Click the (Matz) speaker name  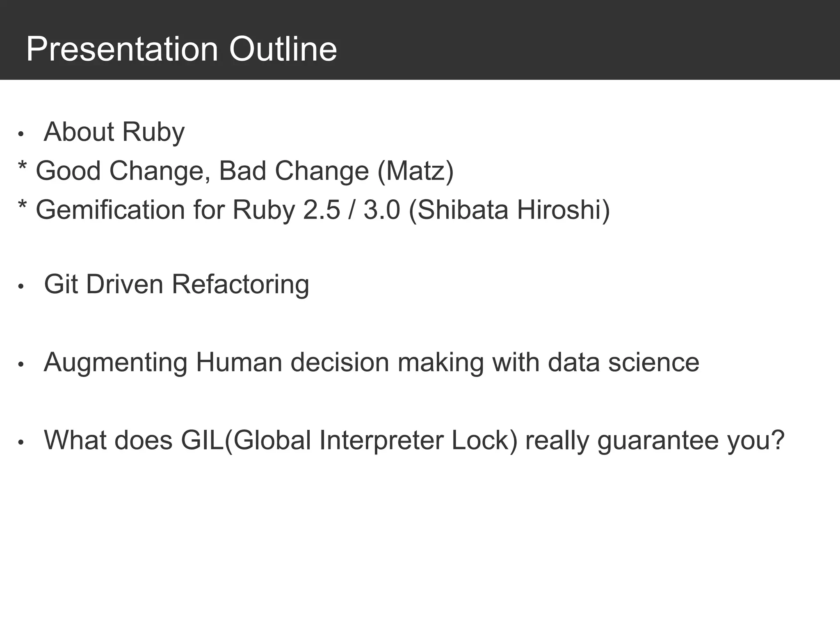pos(415,171)
